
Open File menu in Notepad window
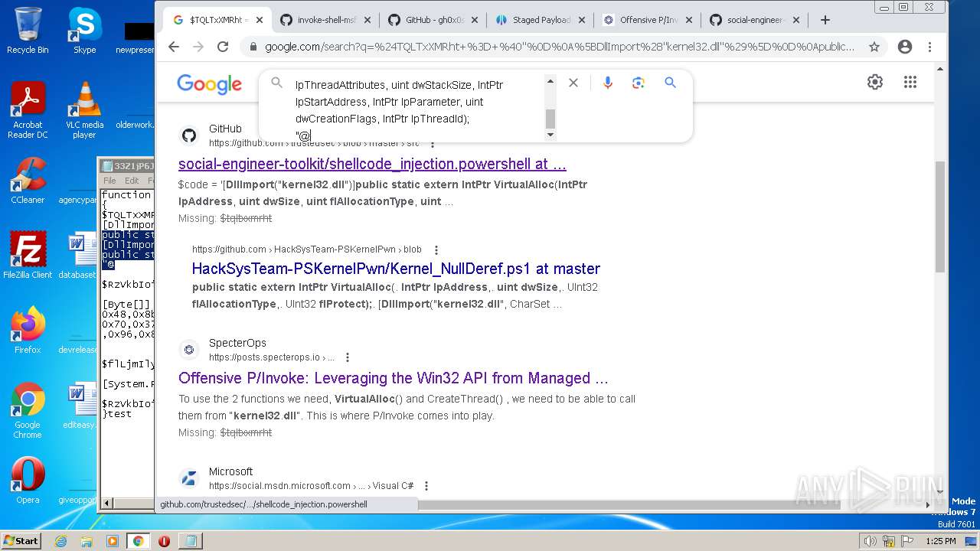[x=109, y=181]
